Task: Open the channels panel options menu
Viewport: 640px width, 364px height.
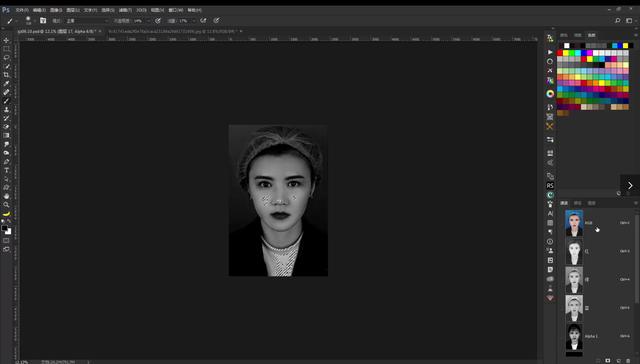Action: pyautogui.click(x=636, y=203)
